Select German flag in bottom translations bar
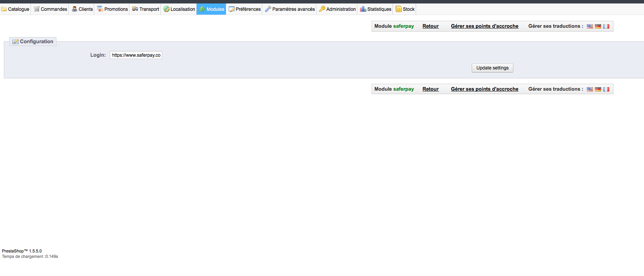This screenshot has height=276, width=644. point(598,89)
